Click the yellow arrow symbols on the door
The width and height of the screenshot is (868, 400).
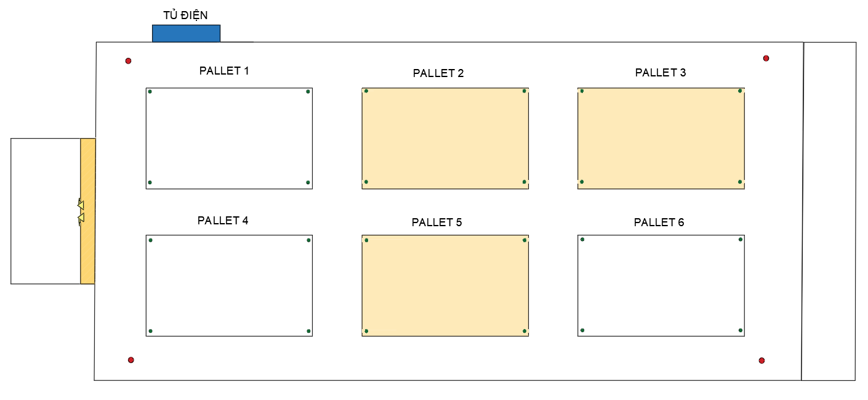pos(81,211)
